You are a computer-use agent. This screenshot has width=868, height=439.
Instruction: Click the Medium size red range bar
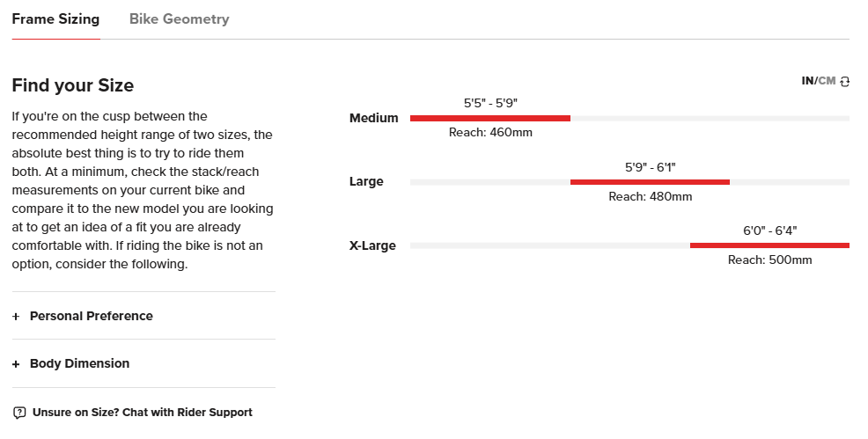[x=489, y=118]
